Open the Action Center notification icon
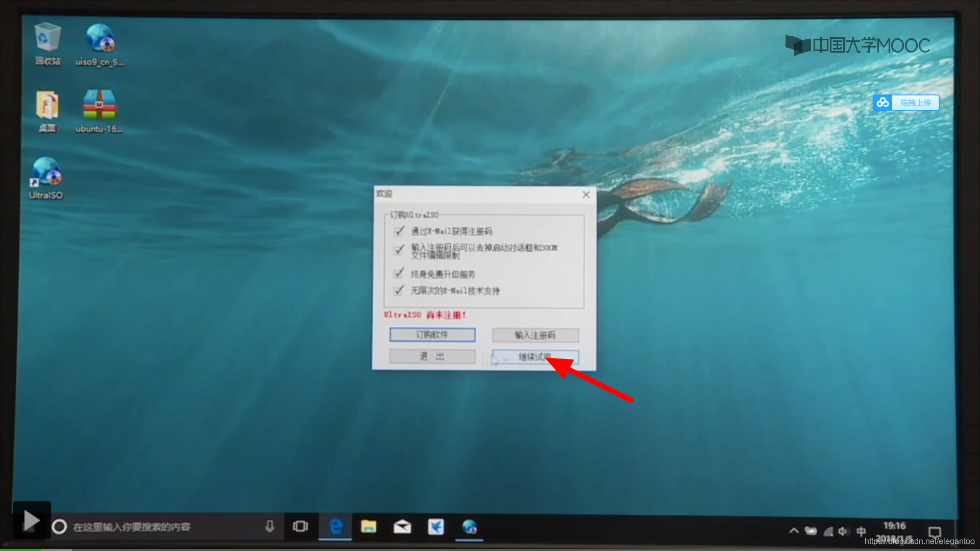The image size is (980, 551). pos(935,532)
